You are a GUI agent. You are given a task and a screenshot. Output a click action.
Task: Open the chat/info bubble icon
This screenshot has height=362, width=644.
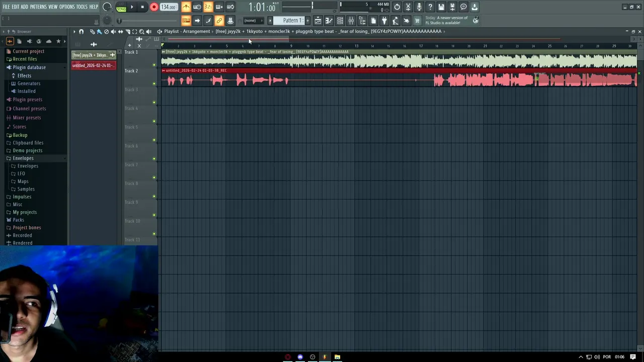tap(463, 7)
